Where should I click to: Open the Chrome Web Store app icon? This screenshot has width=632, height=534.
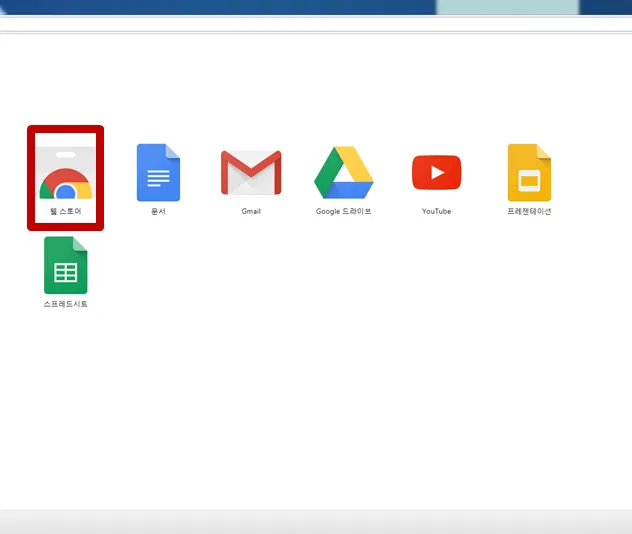click(x=66, y=172)
